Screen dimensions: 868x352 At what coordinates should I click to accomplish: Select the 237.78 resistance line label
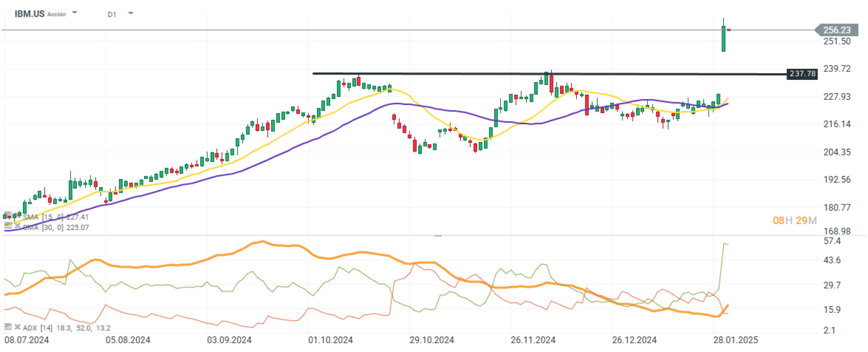coord(802,74)
